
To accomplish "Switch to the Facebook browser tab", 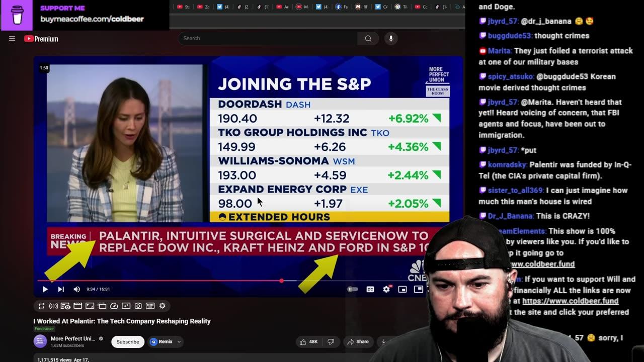I will coord(341,7).
